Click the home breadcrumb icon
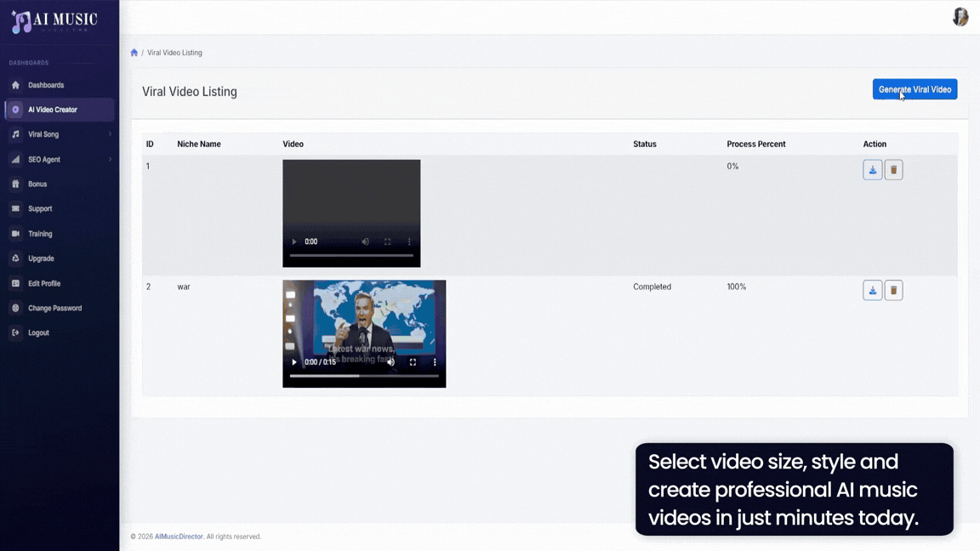Viewport: 980px width, 551px height. point(134,53)
